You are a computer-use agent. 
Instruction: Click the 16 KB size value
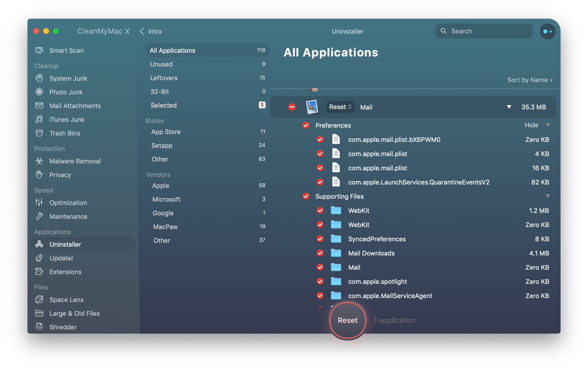coord(540,168)
